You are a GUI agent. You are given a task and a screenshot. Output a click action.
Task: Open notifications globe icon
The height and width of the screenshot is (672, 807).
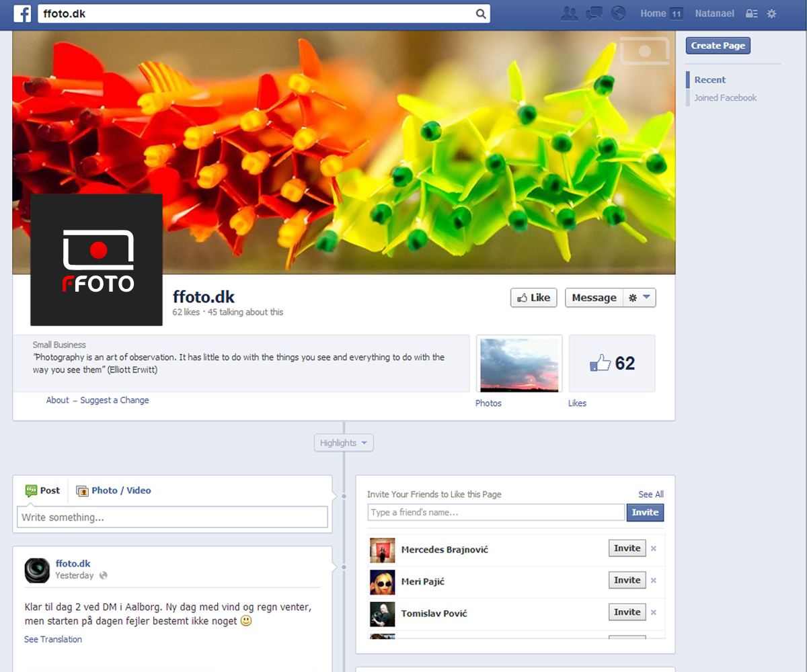click(618, 13)
